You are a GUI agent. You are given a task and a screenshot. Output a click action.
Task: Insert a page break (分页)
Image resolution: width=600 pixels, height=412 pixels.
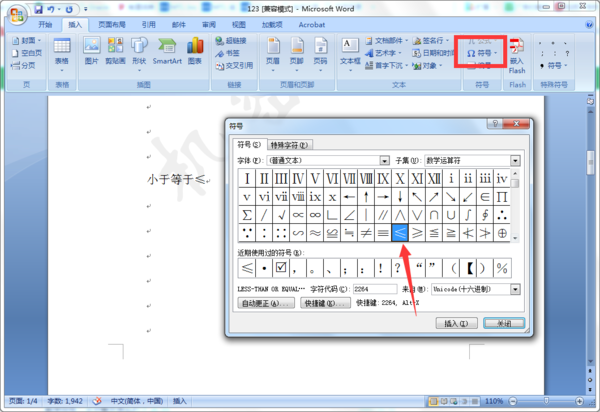pyautogui.click(x=23, y=65)
